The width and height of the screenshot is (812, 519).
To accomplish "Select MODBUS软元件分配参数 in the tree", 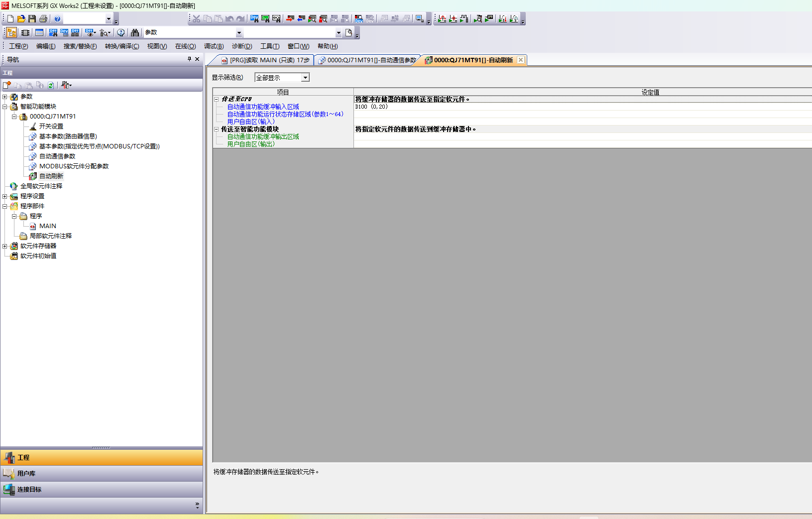I will coord(74,166).
